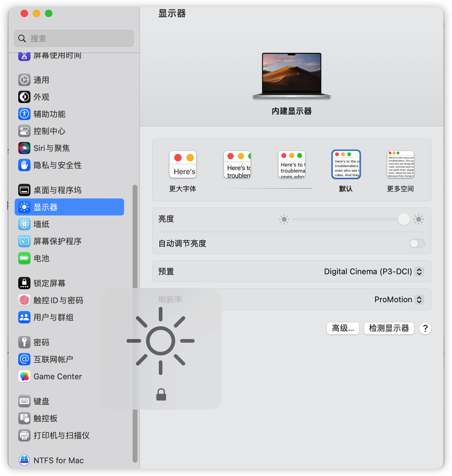Click the NTFS for Mac sidebar label
The width and height of the screenshot is (452, 476).
coord(59,460)
